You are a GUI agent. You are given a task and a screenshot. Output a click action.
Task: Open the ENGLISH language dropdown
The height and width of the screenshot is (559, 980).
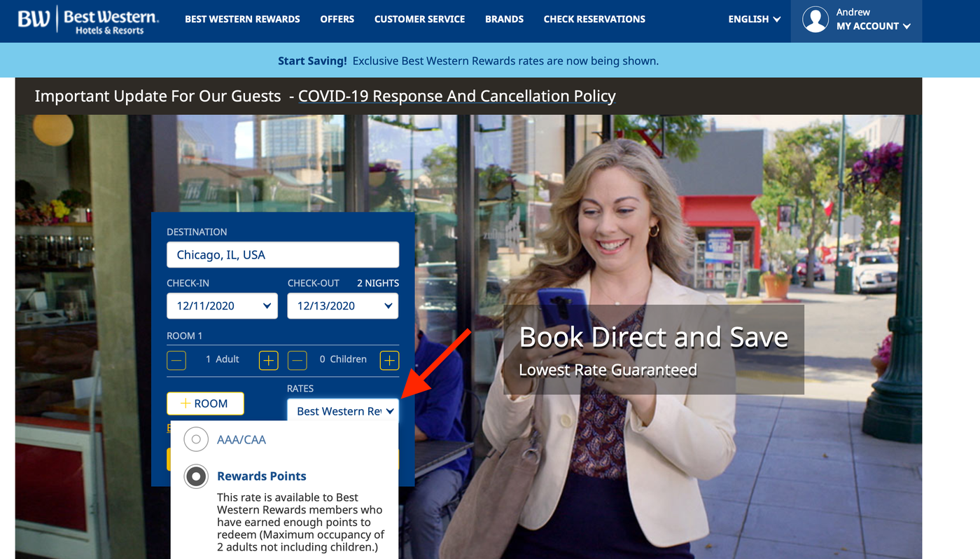tap(753, 19)
